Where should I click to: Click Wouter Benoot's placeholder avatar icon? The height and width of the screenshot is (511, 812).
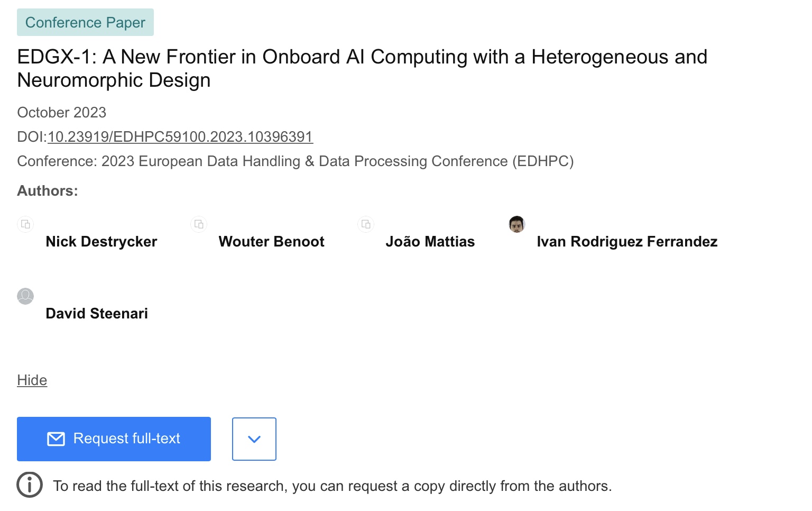(x=199, y=224)
